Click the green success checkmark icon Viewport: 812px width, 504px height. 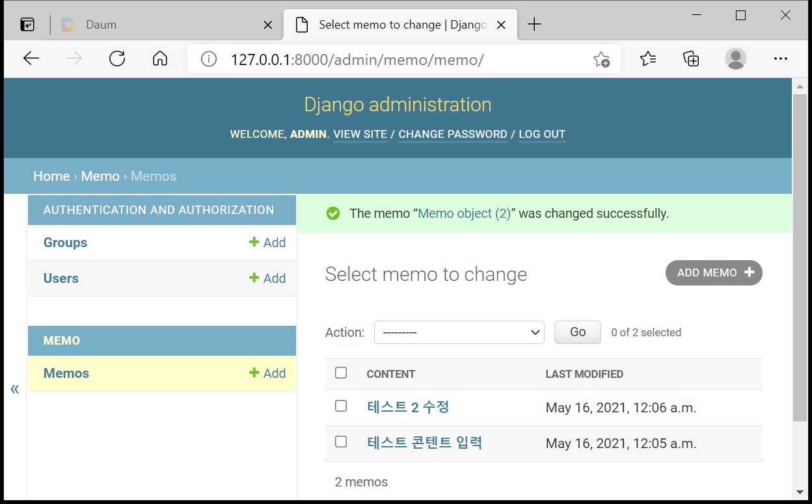point(333,213)
